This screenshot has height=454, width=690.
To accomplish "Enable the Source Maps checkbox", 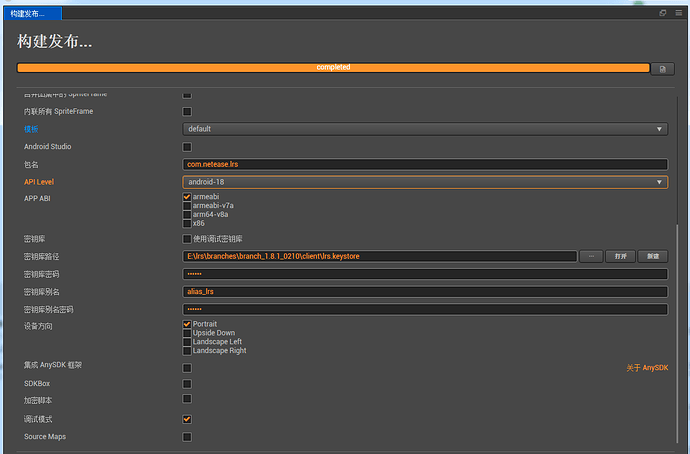I will [x=187, y=437].
